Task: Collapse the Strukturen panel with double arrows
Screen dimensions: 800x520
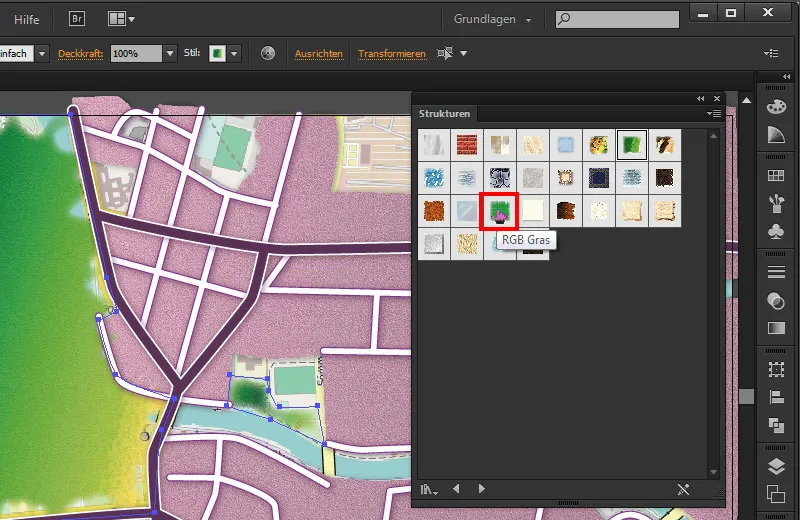Action: click(x=701, y=98)
